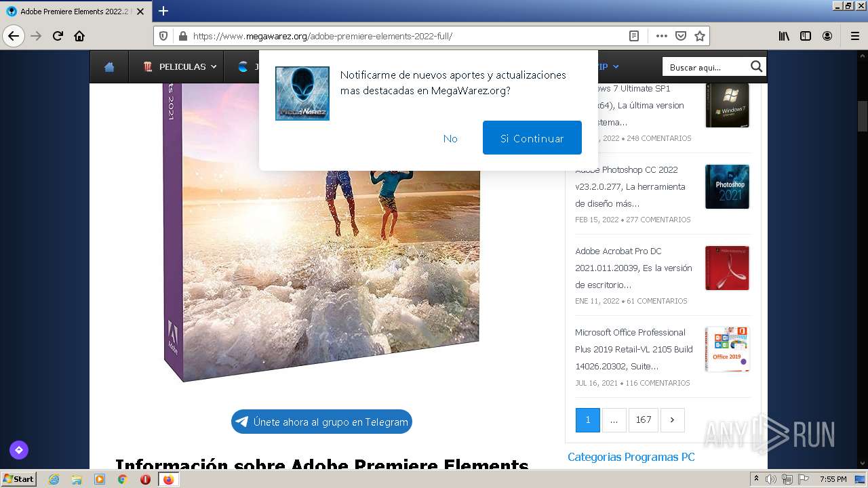Accept notifications with Si Continuar
The width and height of the screenshot is (868, 488).
click(532, 138)
